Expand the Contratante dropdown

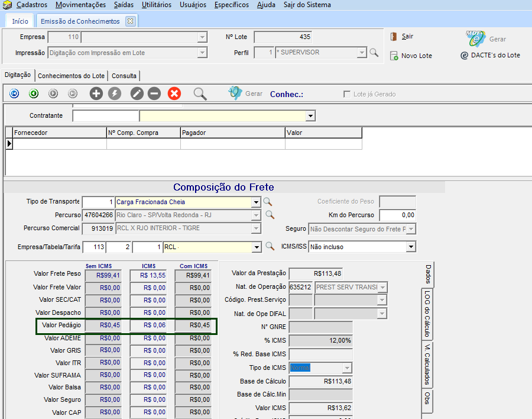(310, 116)
